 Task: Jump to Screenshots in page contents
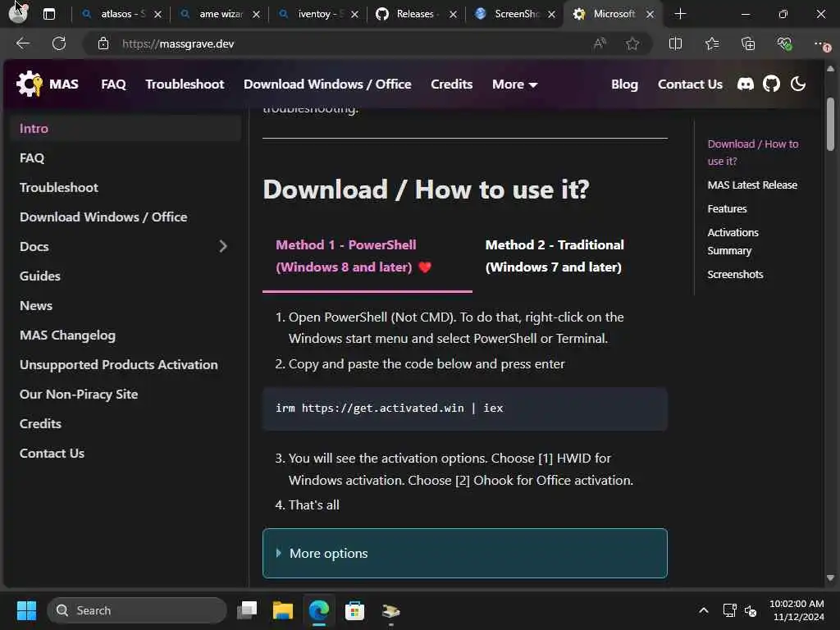coord(735,274)
